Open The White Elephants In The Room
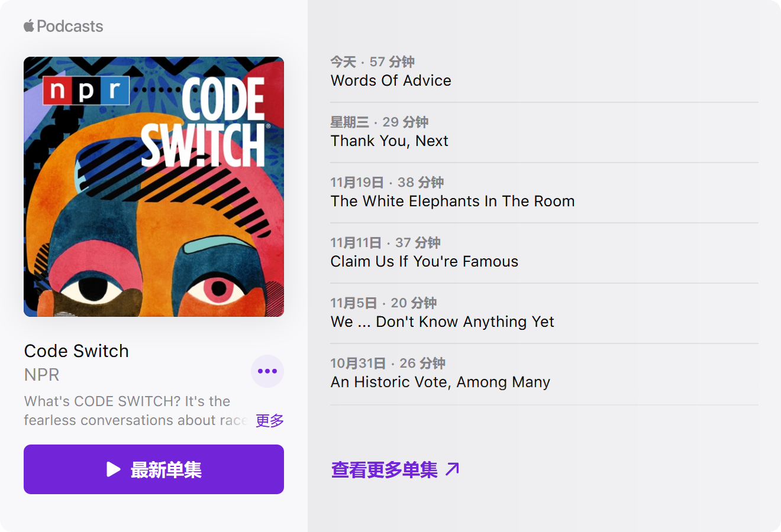 pos(453,201)
